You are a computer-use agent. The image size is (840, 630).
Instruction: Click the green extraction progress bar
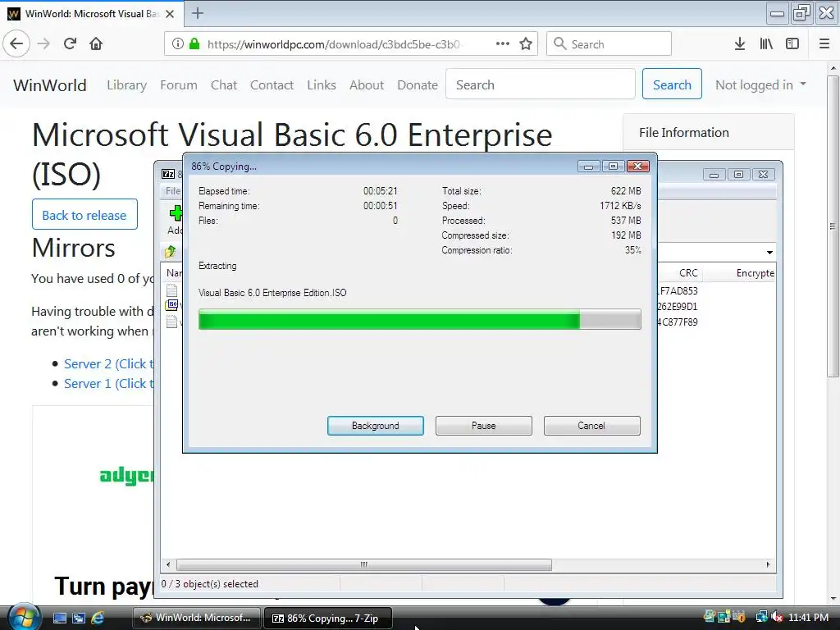pos(419,320)
